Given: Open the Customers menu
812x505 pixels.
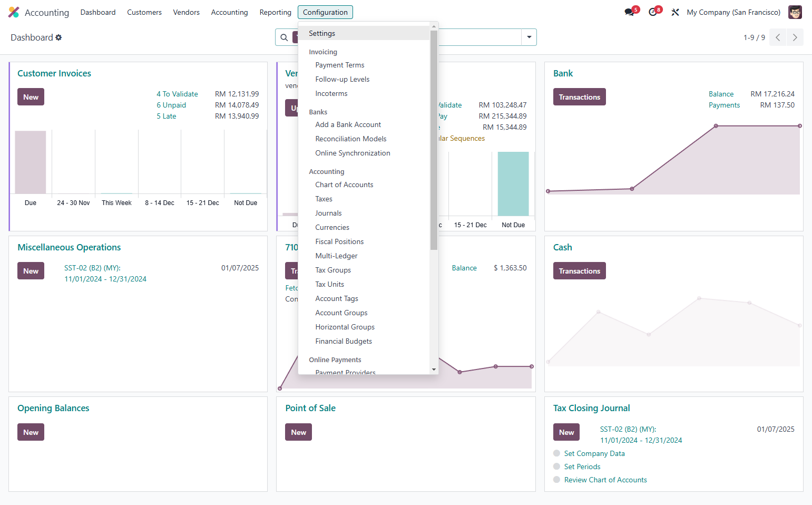Looking at the screenshot, I should point(144,12).
